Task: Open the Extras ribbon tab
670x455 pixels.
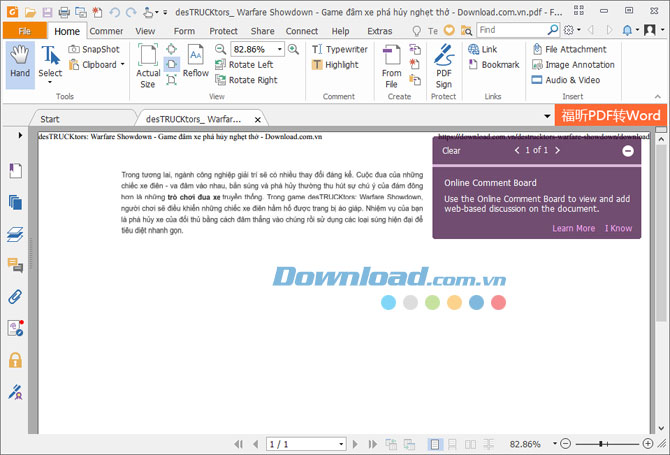Action: tap(379, 31)
